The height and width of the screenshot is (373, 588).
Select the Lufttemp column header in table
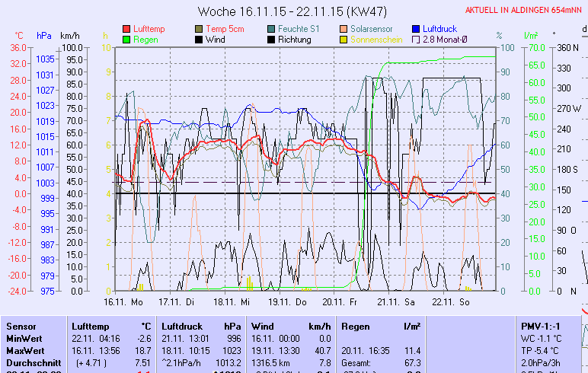tap(88, 326)
